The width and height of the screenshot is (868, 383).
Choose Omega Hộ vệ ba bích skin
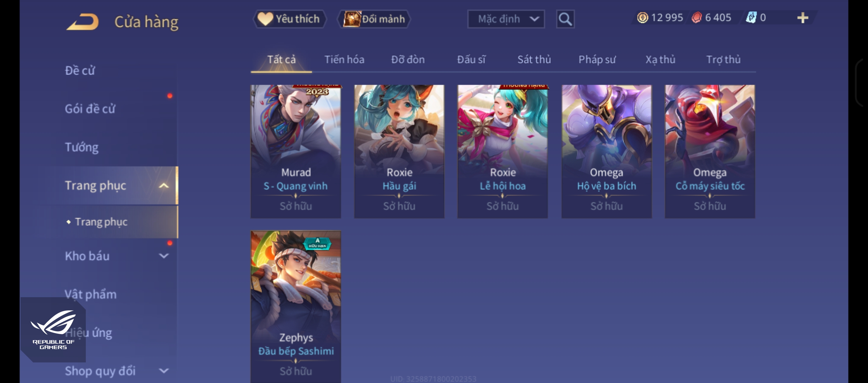(x=607, y=151)
